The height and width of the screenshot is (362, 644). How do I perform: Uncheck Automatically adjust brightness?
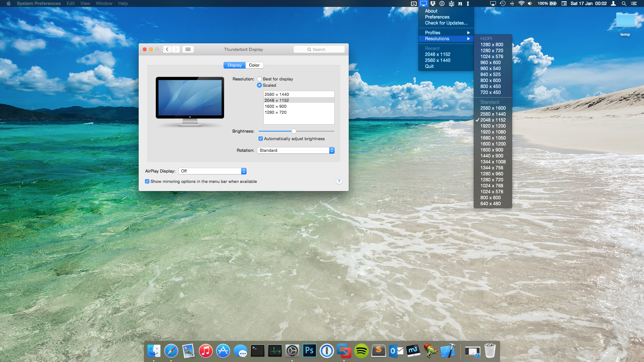[x=261, y=139]
